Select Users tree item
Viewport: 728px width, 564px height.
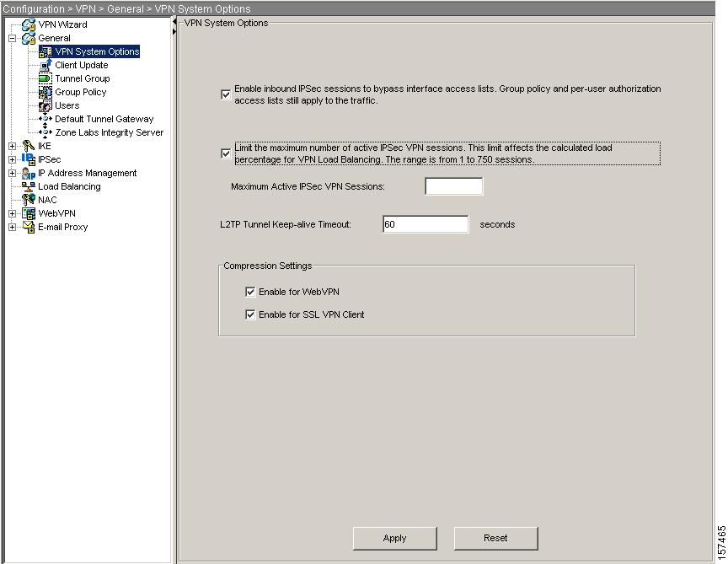[x=67, y=105]
